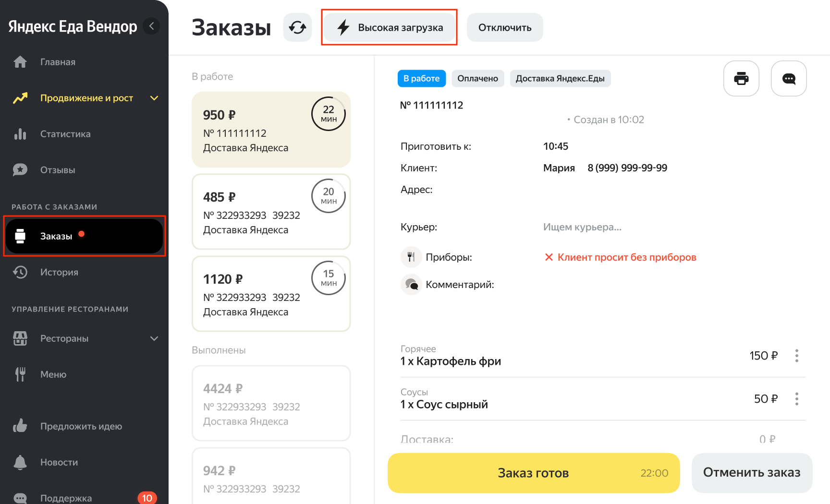Click the Поддержка chat icon
Image resolution: width=830 pixels, height=504 pixels.
pyautogui.click(x=20, y=498)
